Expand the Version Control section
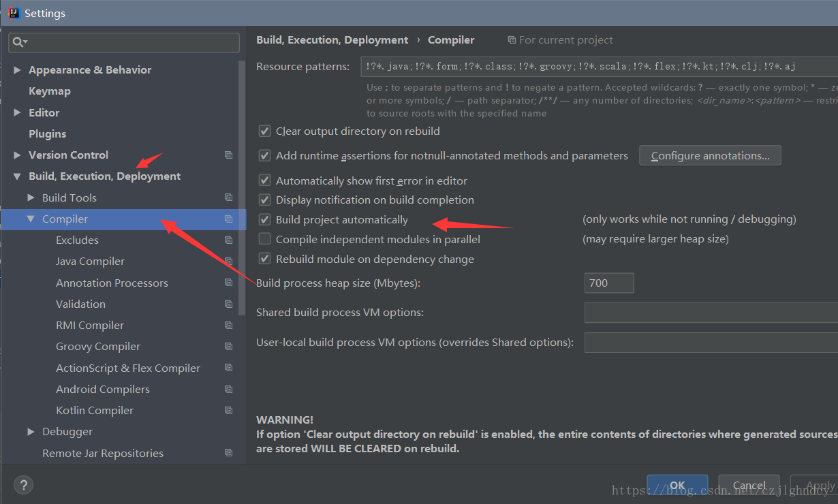This screenshot has width=838, height=504. pyautogui.click(x=18, y=155)
